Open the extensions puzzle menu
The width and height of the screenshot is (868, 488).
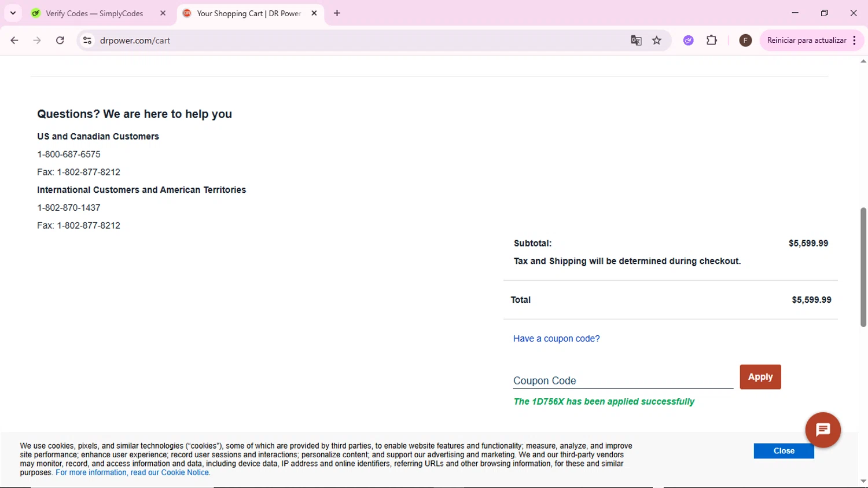(x=712, y=41)
